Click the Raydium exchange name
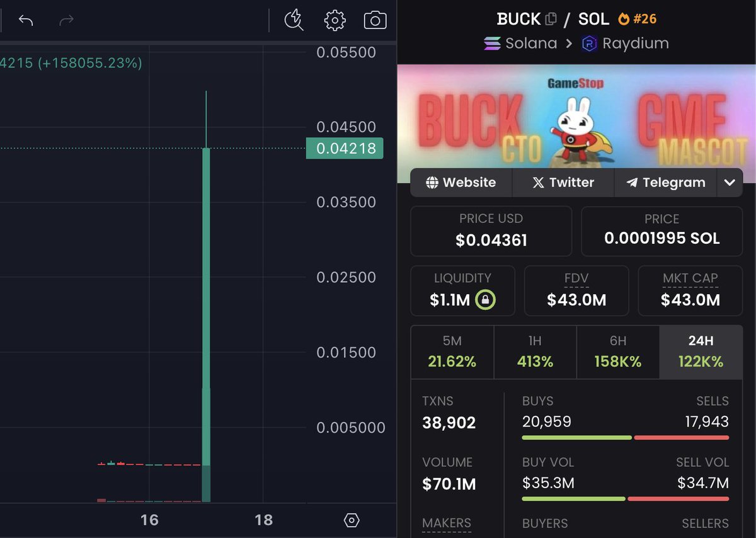Screen dimensions: 756x538 coord(636,43)
